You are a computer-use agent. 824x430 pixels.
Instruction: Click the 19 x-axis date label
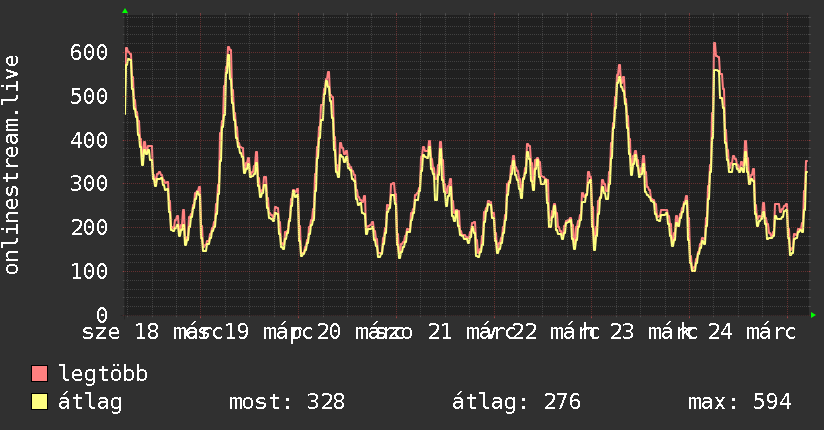236,332
